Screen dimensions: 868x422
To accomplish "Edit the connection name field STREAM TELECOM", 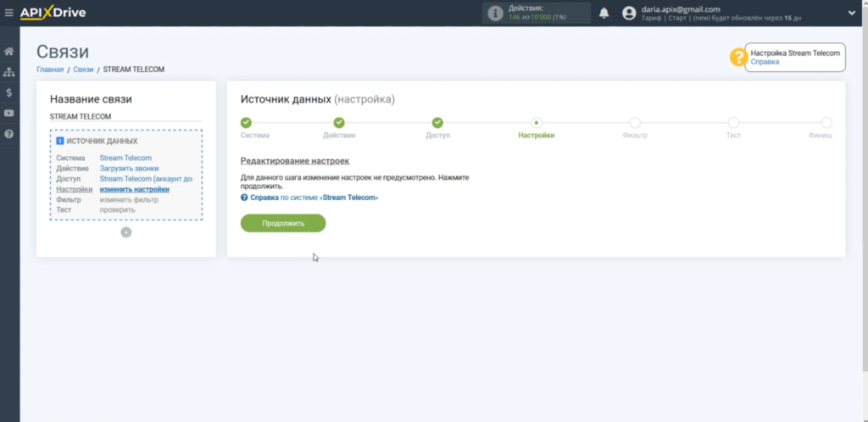I will tap(125, 116).
